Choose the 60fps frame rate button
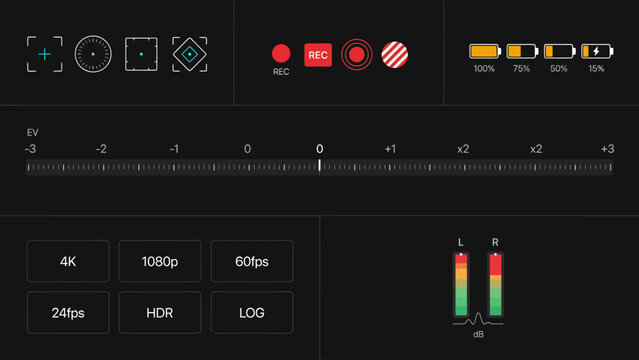 coord(252,261)
